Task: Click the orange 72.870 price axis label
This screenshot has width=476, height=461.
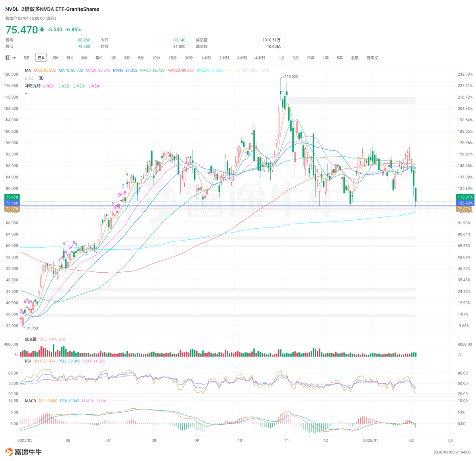Action: (x=12, y=209)
